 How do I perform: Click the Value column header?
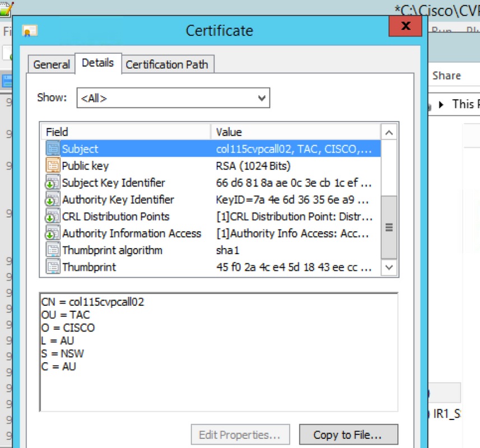coord(296,132)
